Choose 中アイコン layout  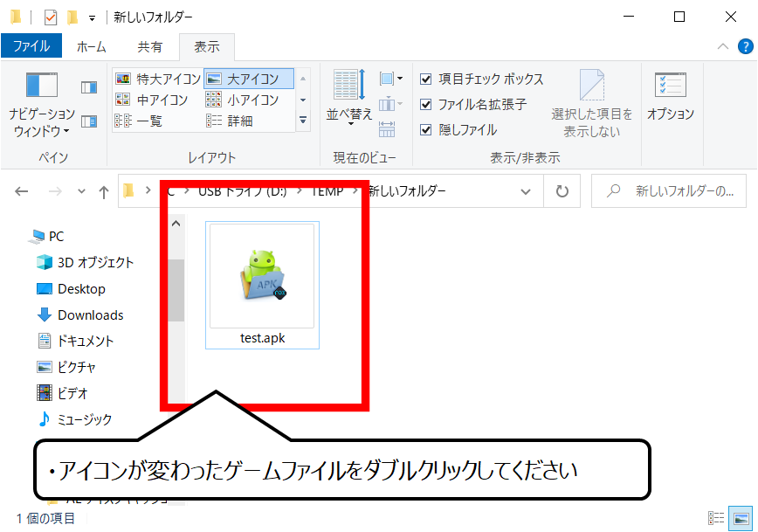[x=151, y=100]
